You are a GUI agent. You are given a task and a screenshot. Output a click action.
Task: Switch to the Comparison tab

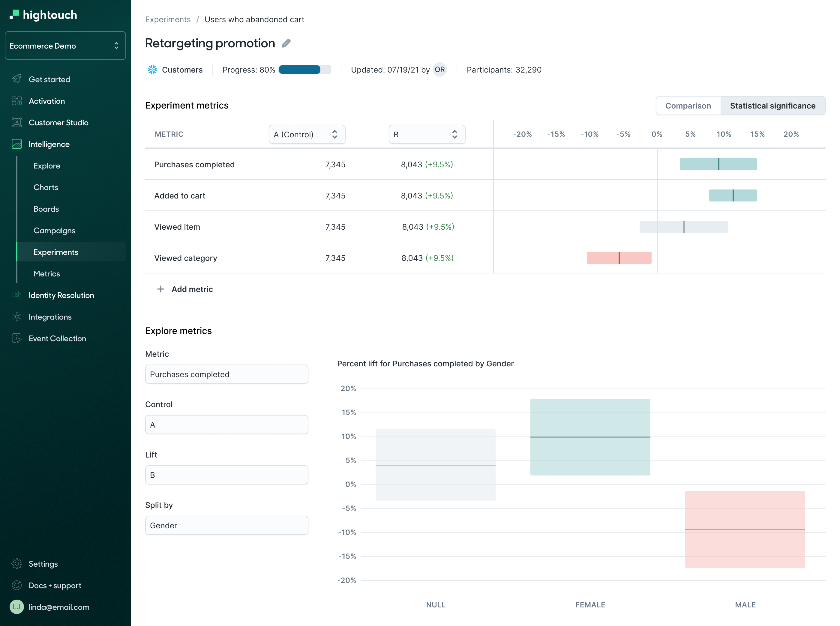(688, 106)
